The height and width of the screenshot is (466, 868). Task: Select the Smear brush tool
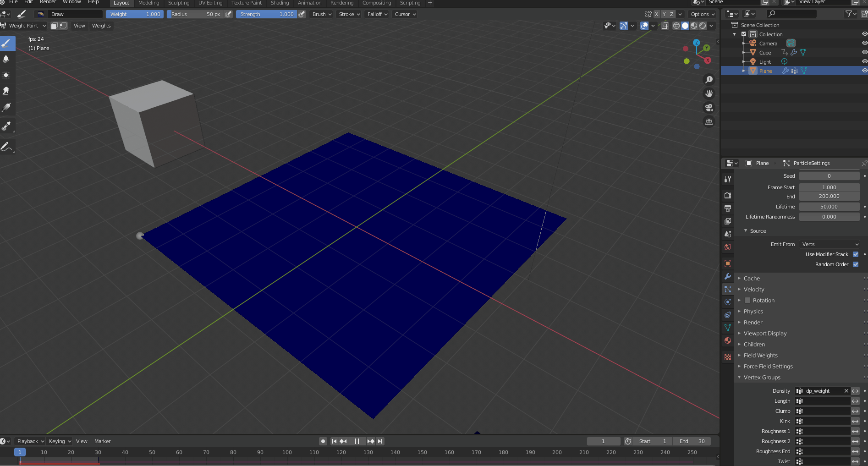click(6, 91)
